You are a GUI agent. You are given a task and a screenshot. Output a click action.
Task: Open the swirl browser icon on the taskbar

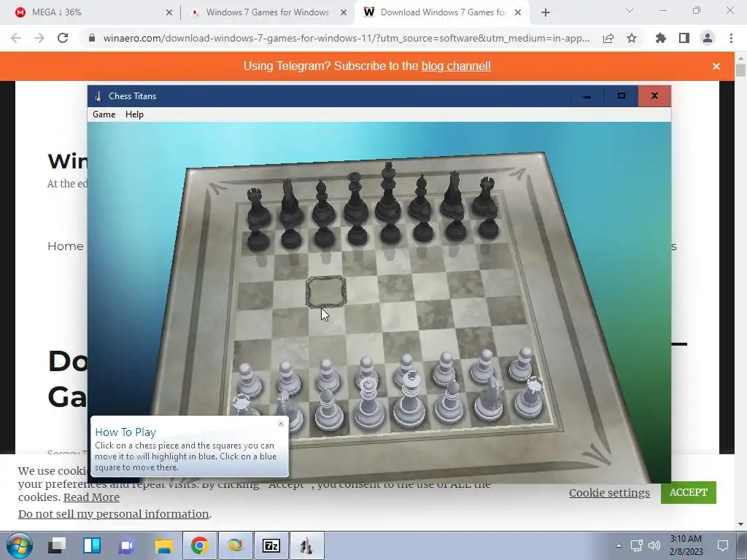tap(236, 545)
